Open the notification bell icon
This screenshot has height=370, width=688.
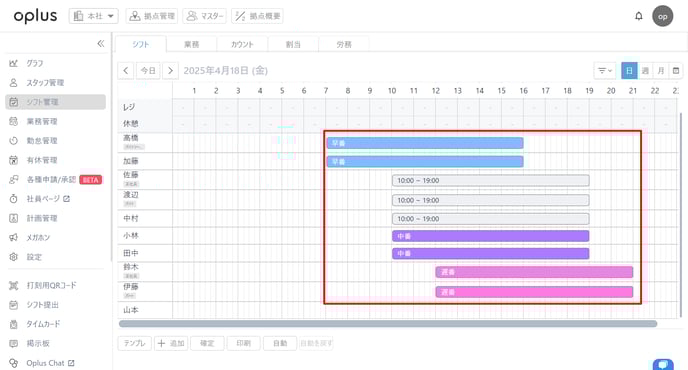638,16
